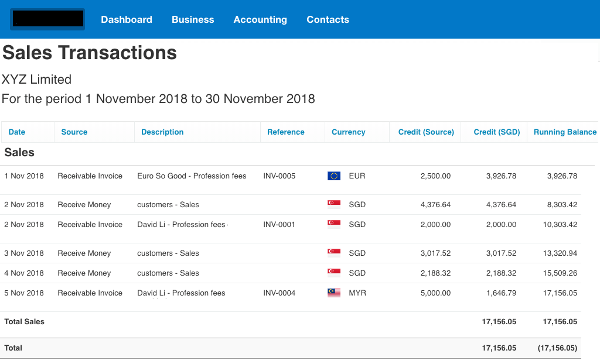Click Singapore flag in the 3 Nov row
This screenshot has height=364, width=600.
(x=334, y=253)
